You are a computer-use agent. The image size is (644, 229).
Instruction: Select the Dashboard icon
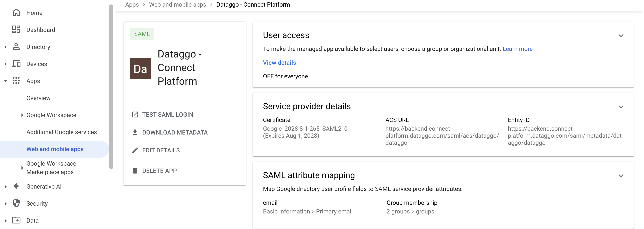(16, 29)
